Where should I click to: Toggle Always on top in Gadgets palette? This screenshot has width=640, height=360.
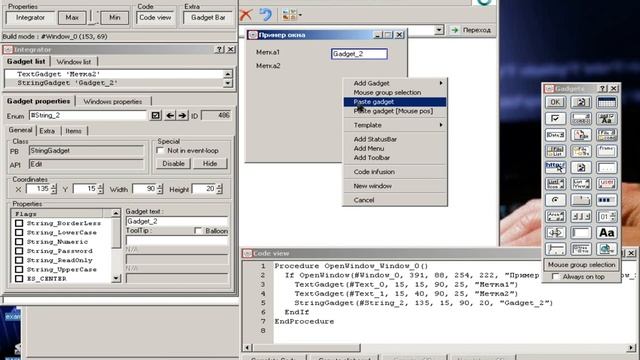[x=555, y=277]
